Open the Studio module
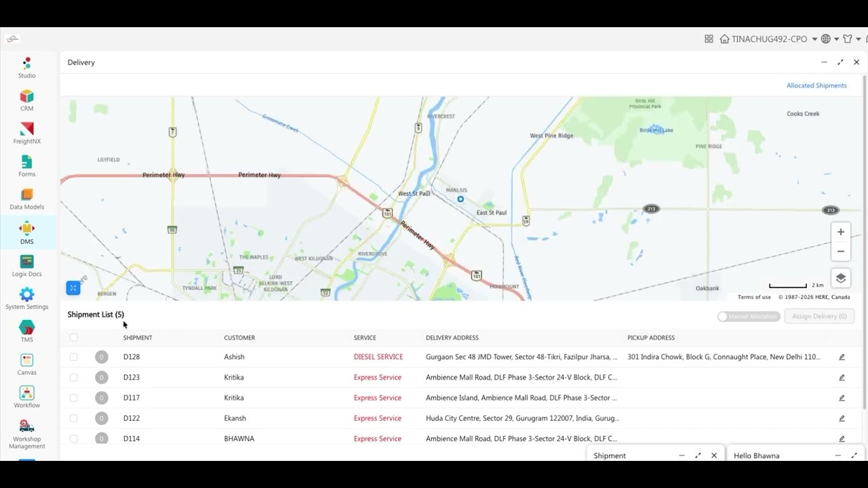868x488 pixels. click(26, 68)
